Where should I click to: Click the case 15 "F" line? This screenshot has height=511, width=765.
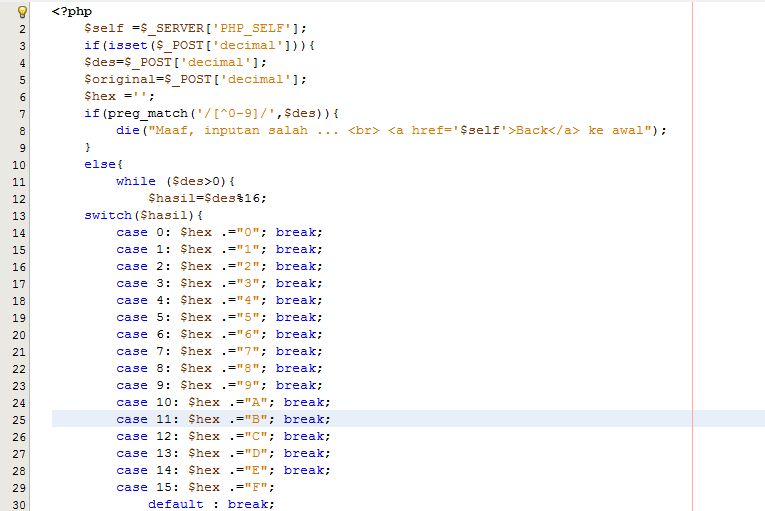pyautogui.click(x=196, y=488)
